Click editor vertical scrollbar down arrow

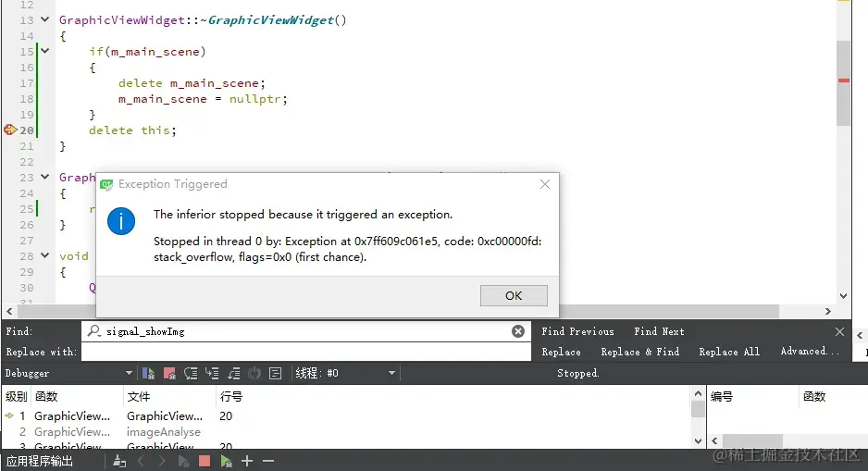click(843, 295)
